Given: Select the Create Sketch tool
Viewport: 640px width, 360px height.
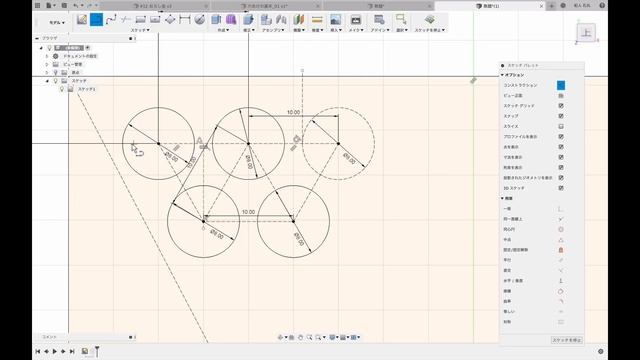Looking at the screenshot, I should click(82, 19).
